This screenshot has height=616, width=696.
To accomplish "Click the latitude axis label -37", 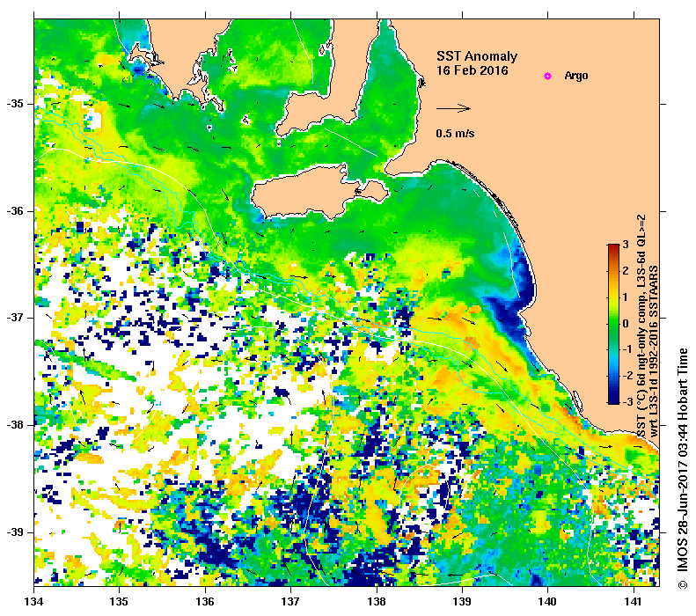I will pyautogui.click(x=15, y=318).
